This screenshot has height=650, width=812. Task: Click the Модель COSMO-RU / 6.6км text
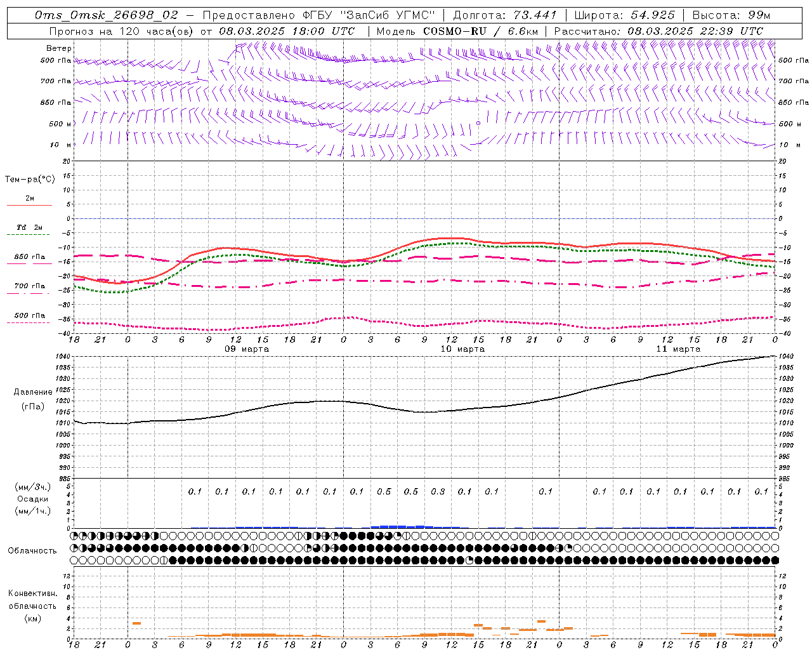[457, 31]
